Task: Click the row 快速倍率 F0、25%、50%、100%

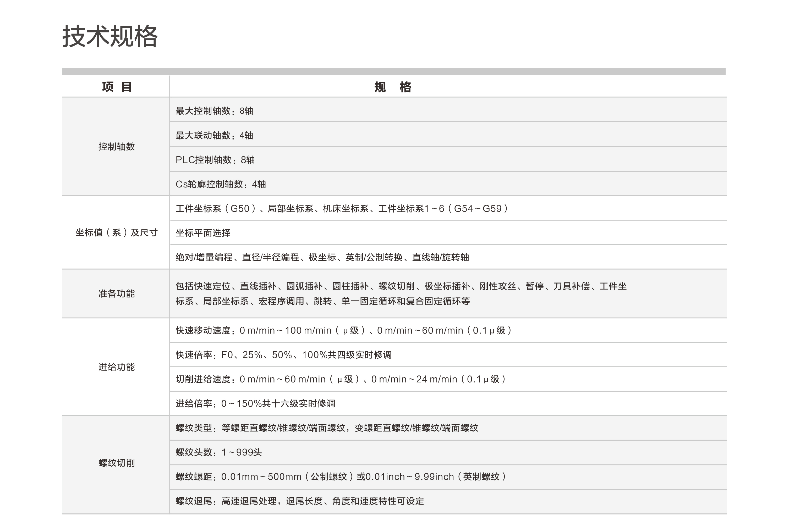Action: point(448,355)
